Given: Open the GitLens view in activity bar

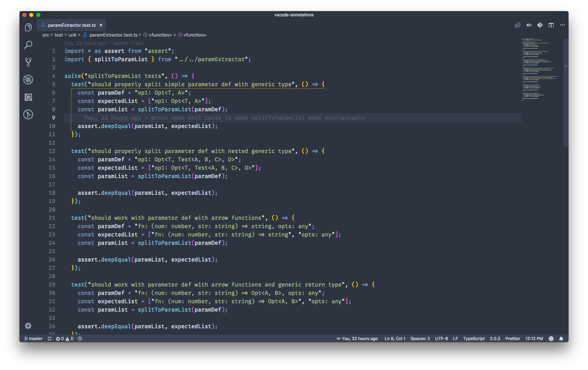Looking at the screenshot, I should 28,114.
